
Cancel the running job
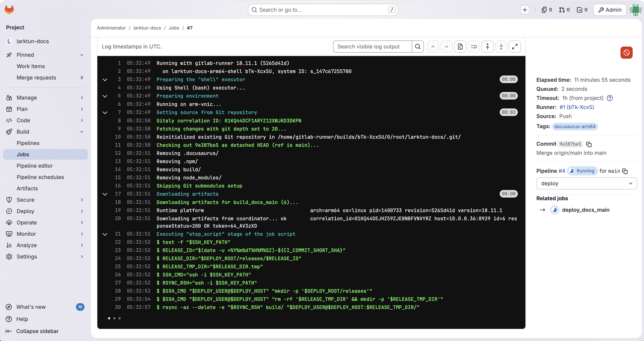click(626, 52)
